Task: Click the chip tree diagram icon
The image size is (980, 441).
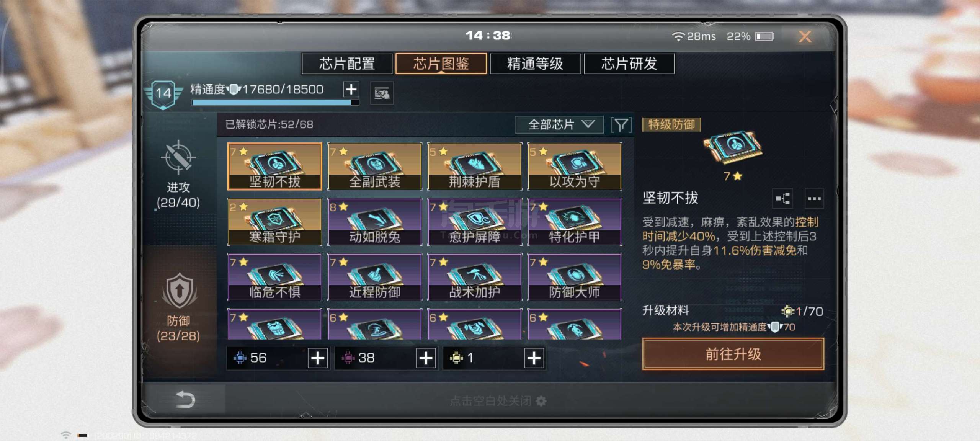Action: 782,198
